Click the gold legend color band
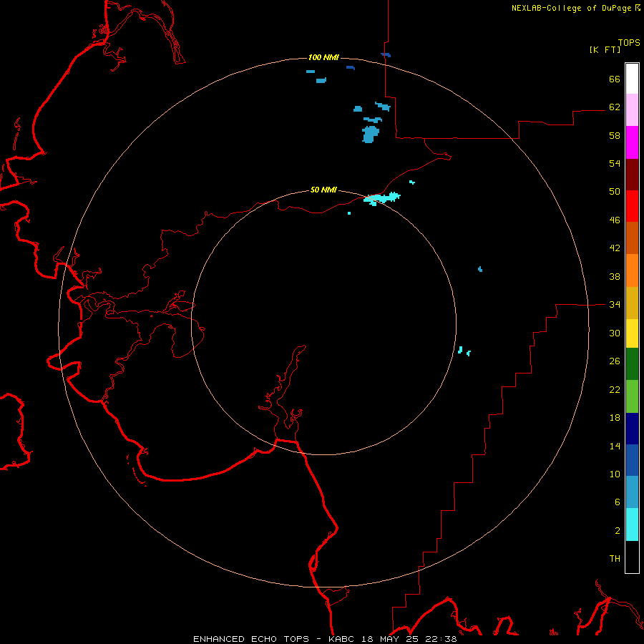Viewport: 644px width, 644px height. (x=632, y=303)
